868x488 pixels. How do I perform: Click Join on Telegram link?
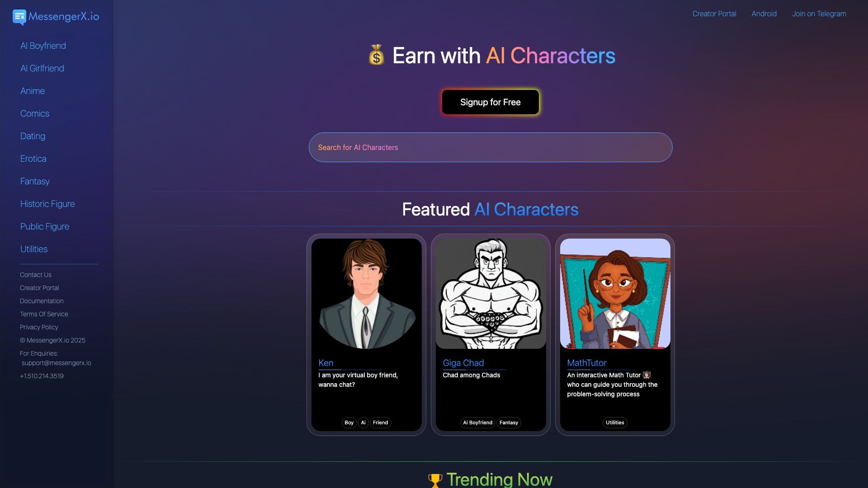coord(819,14)
